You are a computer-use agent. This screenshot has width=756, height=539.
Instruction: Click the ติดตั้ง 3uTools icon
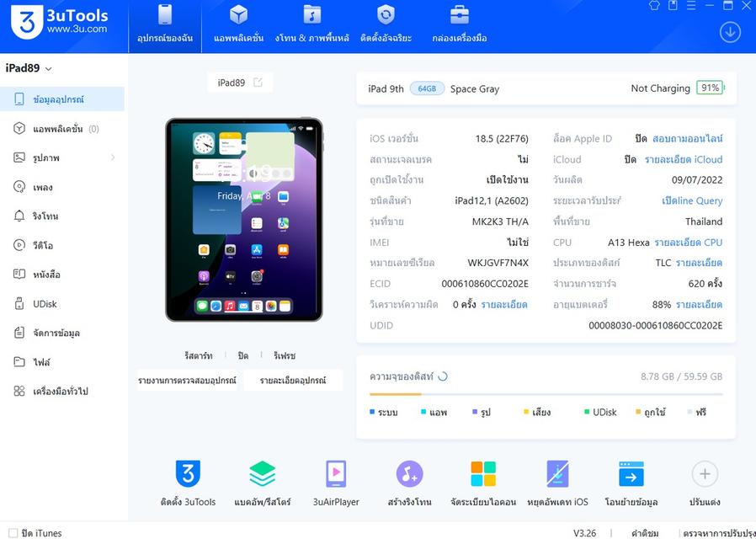(x=188, y=474)
